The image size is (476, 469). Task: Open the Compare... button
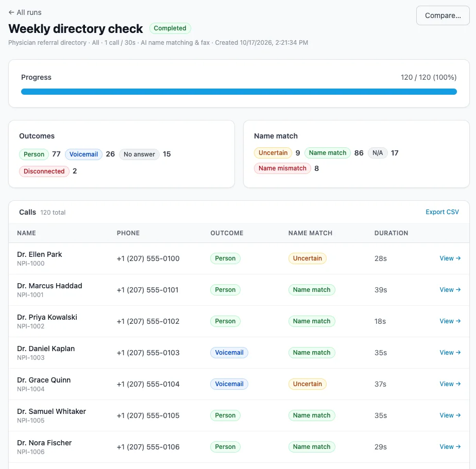pos(443,15)
